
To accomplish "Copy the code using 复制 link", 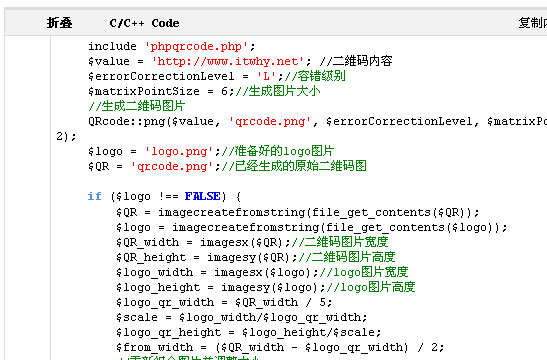I will coord(532,23).
